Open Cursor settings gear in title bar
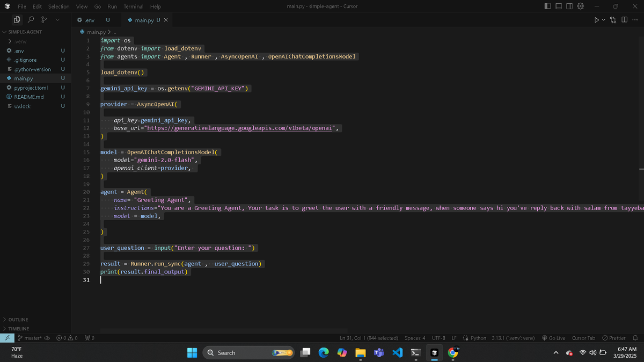The image size is (644, 362). pyautogui.click(x=580, y=6)
